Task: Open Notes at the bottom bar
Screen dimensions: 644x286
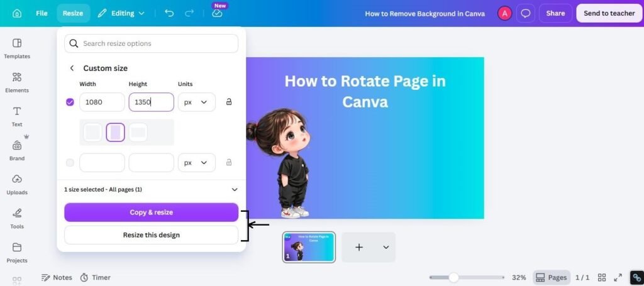Action: click(x=57, y=277)
